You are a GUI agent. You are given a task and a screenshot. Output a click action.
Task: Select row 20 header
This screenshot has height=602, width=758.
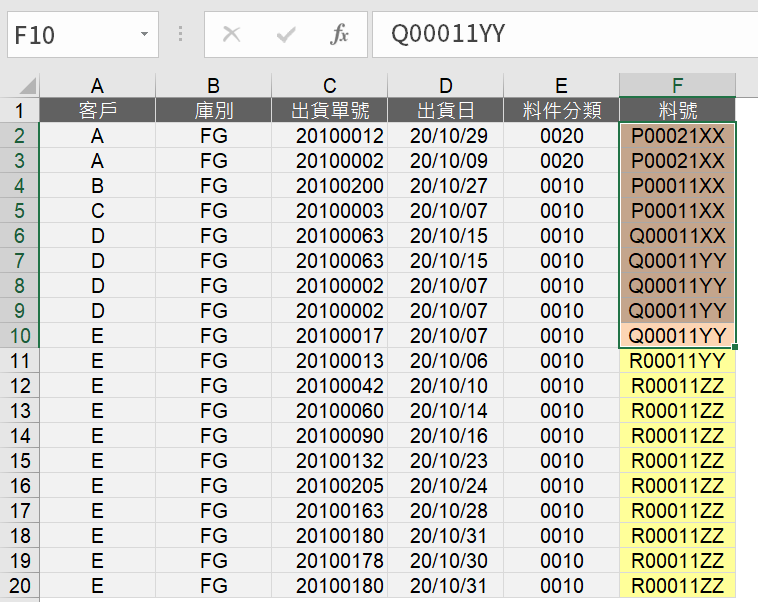[x=19, y=586]
